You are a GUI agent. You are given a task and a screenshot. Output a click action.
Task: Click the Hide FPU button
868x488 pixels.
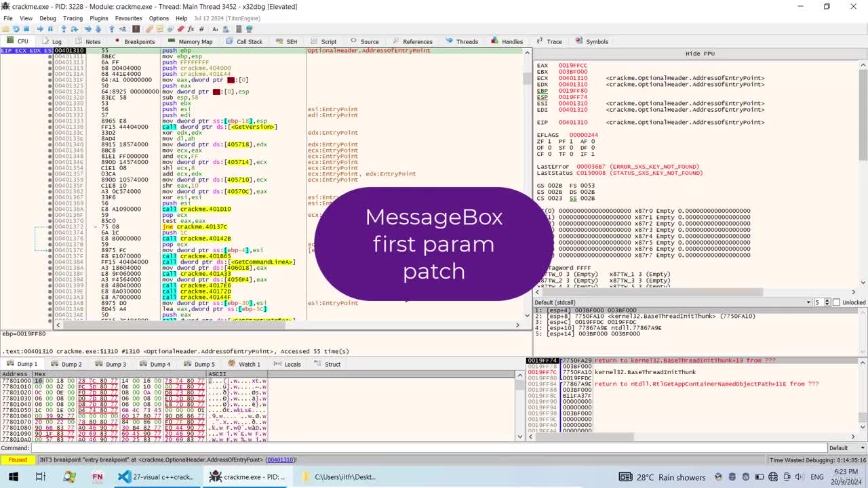(699, 54)
